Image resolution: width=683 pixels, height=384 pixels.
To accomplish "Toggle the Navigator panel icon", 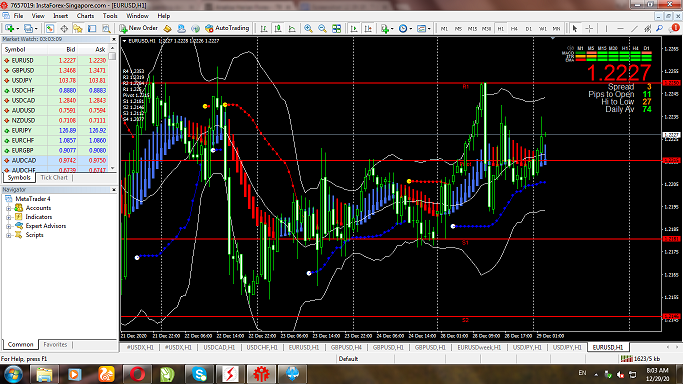I will tap(78, 28).
